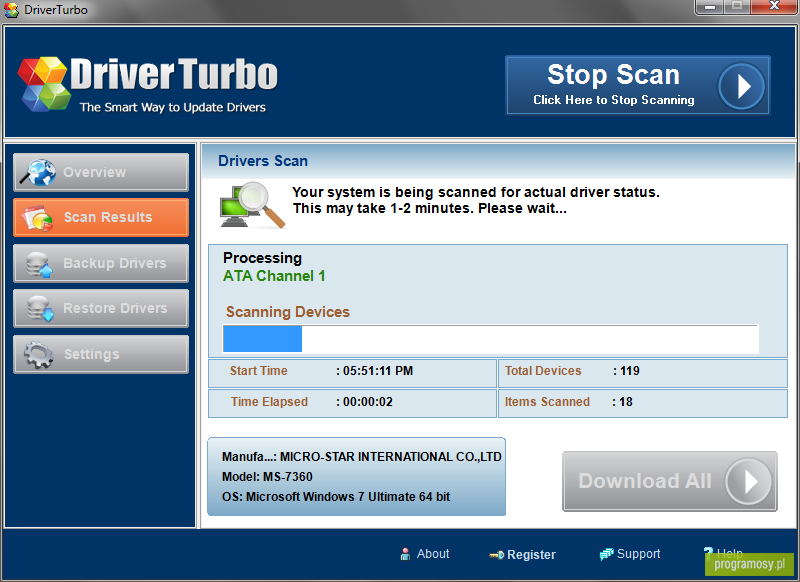This screenshot has width=800, height=582.
Task: Click the 'ATA Channel 1' processing text
Action: click(274, 276)
